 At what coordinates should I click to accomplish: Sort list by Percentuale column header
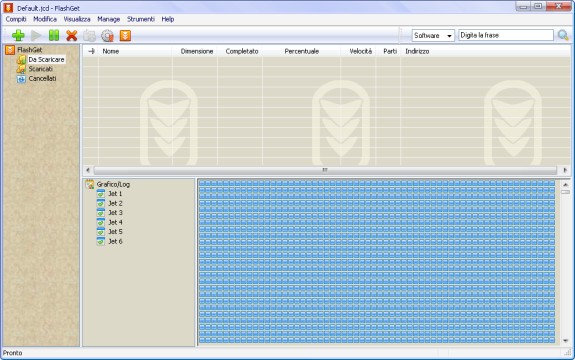click(x=301, y=51)
